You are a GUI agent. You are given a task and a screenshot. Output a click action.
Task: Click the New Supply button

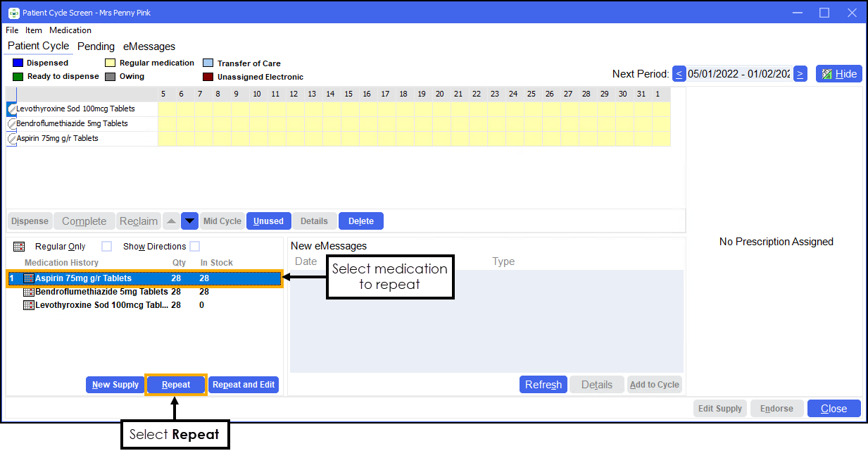[115, 385]
